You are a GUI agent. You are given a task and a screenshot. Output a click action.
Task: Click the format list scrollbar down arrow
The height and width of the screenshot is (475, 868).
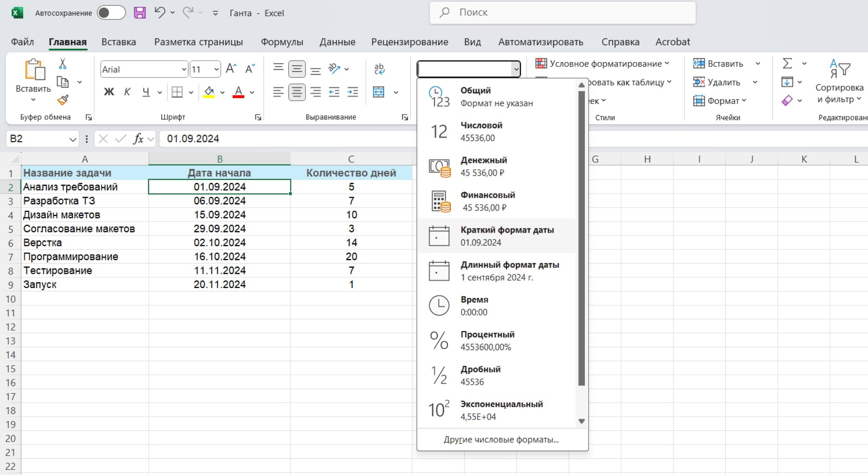pos(582,421)
